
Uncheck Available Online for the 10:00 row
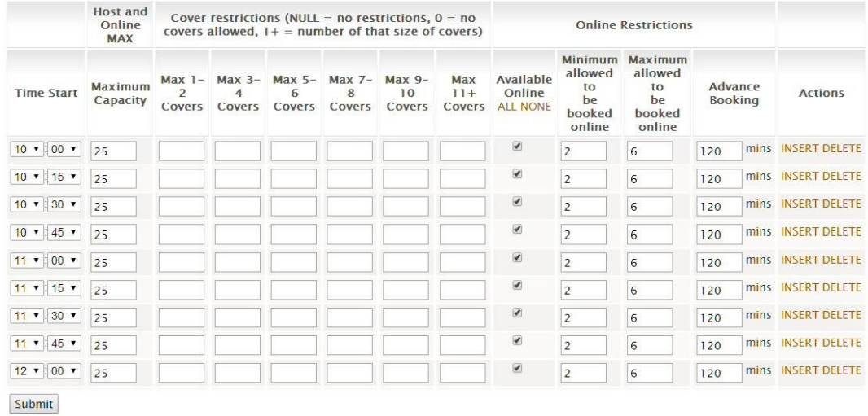[x=516, y=147]
